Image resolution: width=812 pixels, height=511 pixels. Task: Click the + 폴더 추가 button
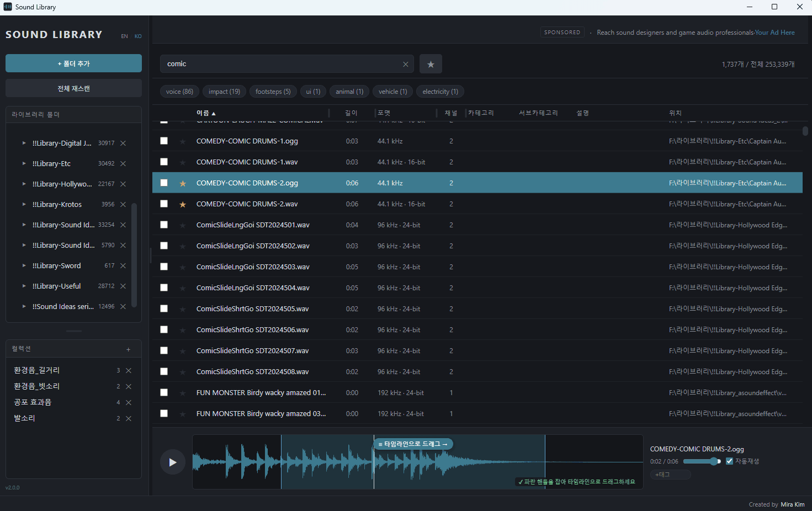click(x=73, y=63)
